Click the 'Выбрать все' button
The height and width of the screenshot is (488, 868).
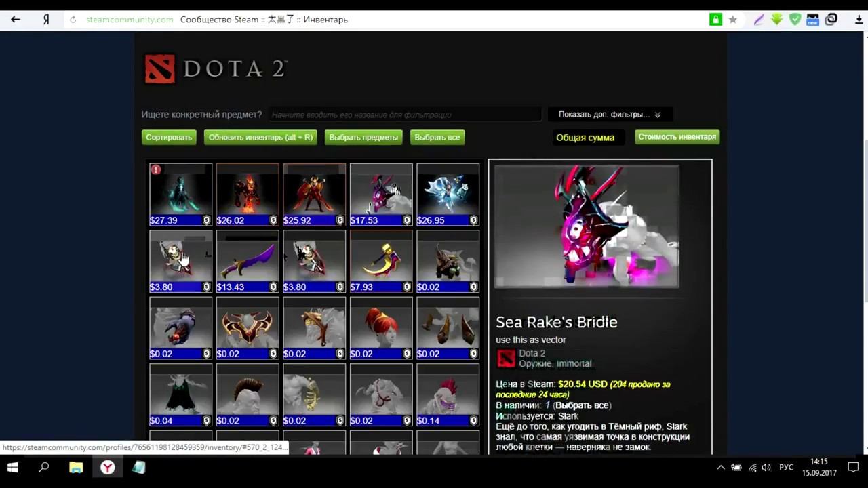(x=437, y=137)
